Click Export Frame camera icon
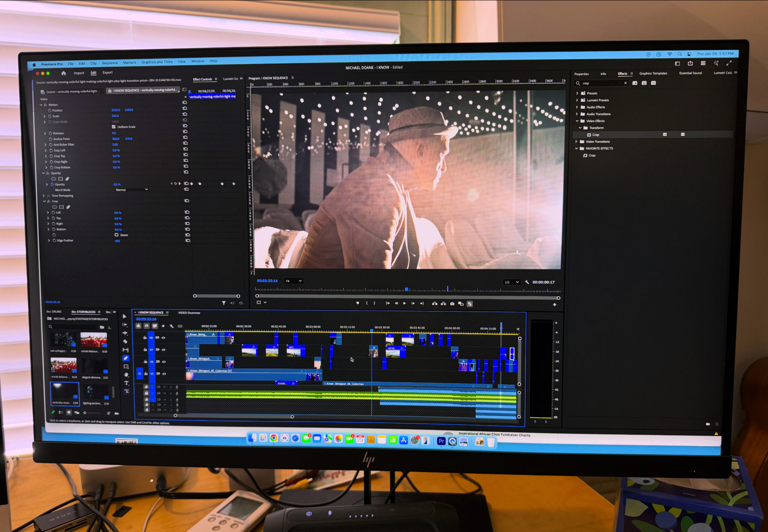This screenshot has height=532, width=768. pos(452,304)
